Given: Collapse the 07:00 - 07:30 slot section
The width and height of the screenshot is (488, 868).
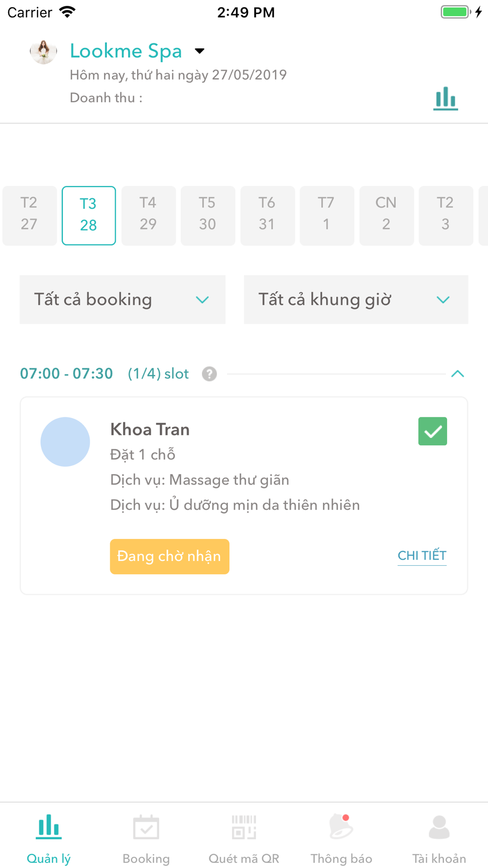Looking at the screenshot, I should 457,374.
